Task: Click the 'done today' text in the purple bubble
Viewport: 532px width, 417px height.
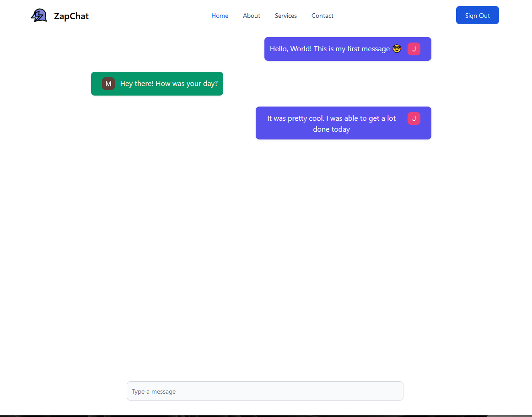Action: click(x=331, y=129)
